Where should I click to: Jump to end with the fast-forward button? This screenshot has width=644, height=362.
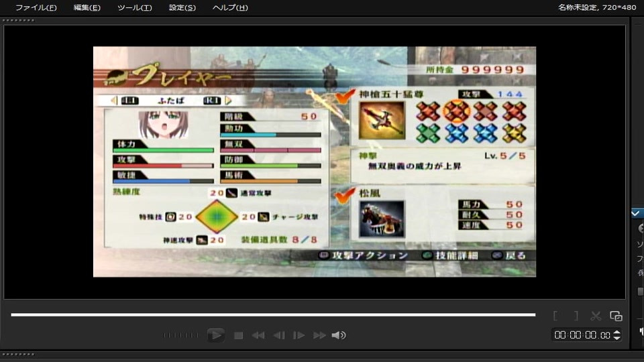[x=319, y=336]
